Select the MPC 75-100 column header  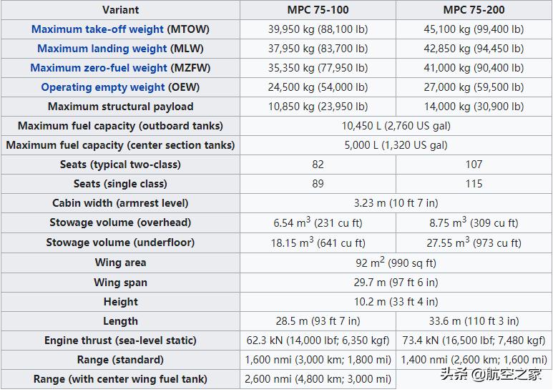coord(318,10)
